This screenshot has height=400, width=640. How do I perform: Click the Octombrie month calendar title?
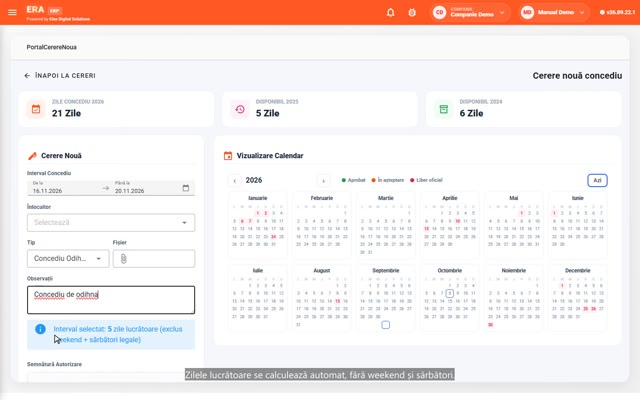click(x=450, y=271)
